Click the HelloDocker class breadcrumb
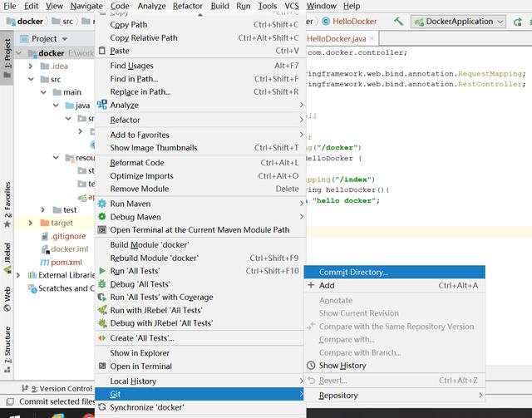Viewport: 532px width, 418px height. [349, 22]
